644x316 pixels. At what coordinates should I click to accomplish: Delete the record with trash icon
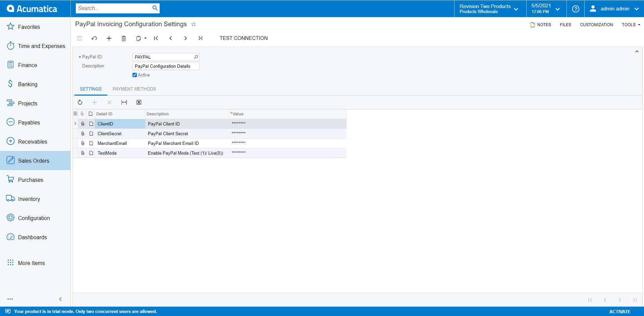point(124,38)
